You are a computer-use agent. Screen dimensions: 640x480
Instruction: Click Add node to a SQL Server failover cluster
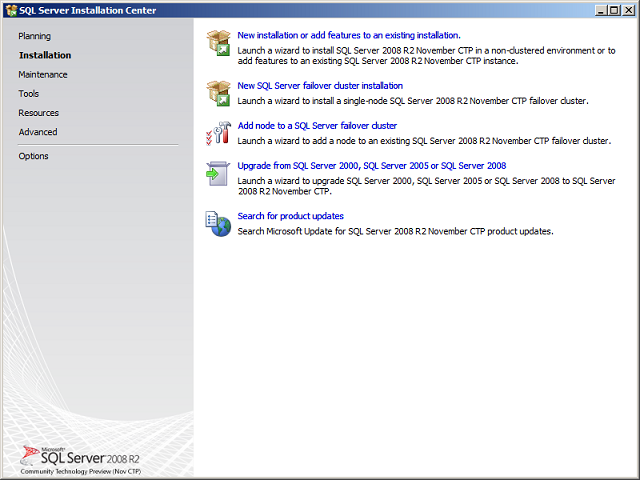pyautogui.click(x=317, y=126)
